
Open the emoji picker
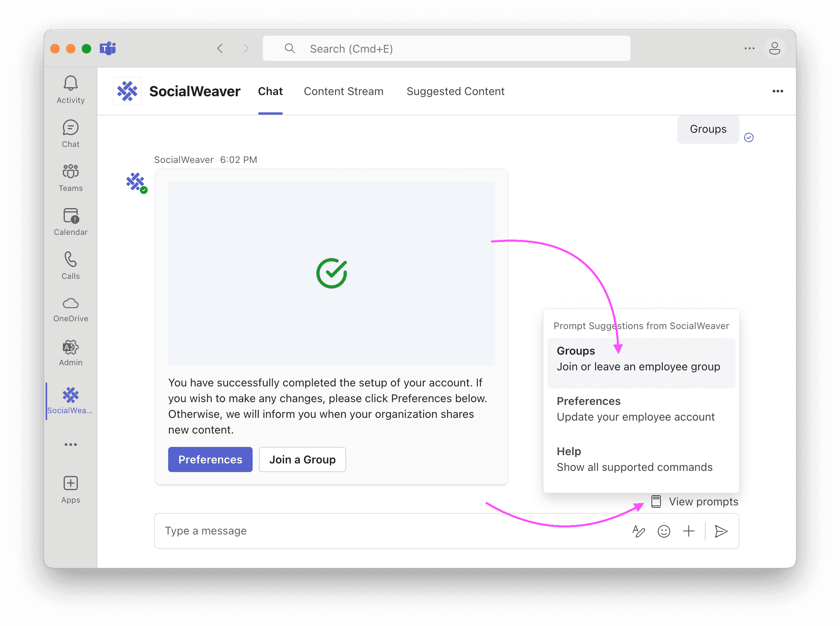(x=664, y=531)
